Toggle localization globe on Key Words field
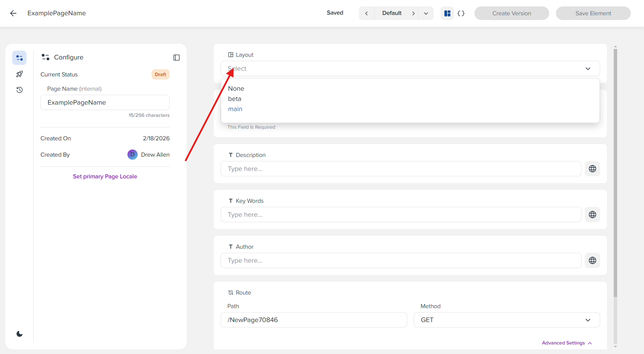Image resolution: width=644 pixels, height=354 pixels. pyautogui.click(x=592, y=214)
